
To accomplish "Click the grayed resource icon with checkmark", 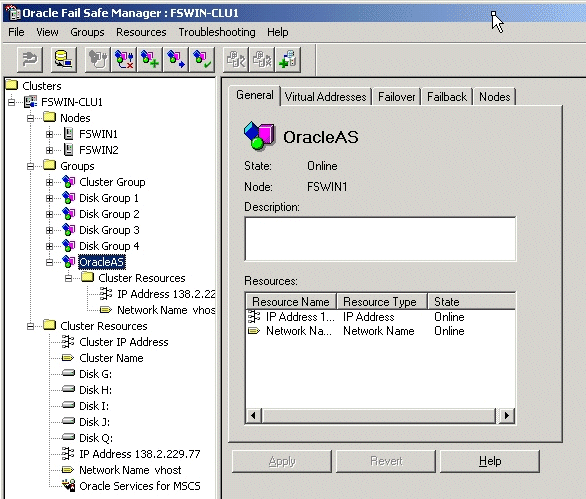I will click(x=236, y=59).
